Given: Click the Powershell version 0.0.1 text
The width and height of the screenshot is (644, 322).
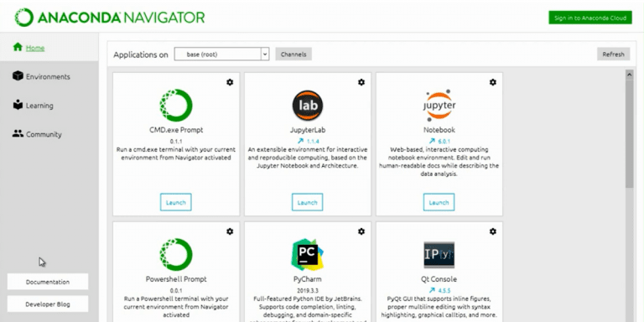Looking at the screenshot, I should click(176, 290).
